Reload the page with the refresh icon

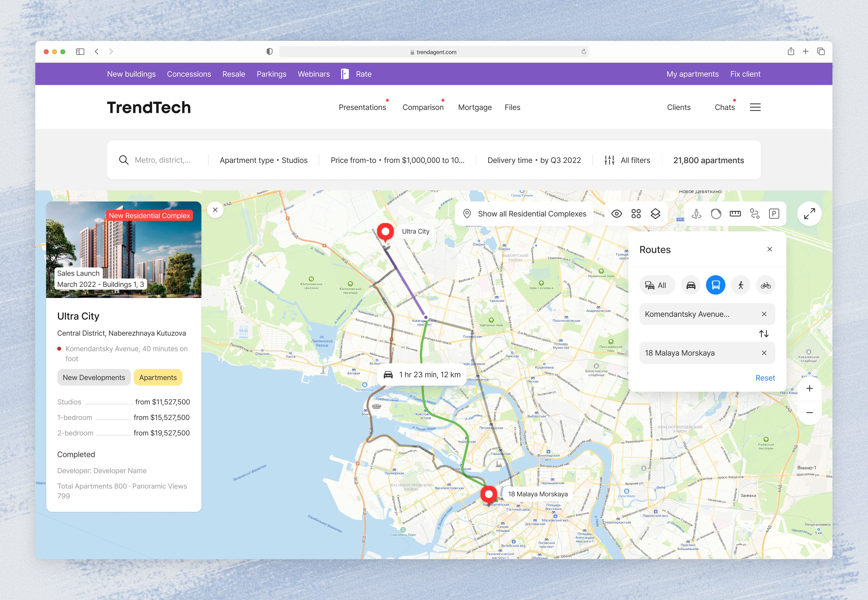583,51
